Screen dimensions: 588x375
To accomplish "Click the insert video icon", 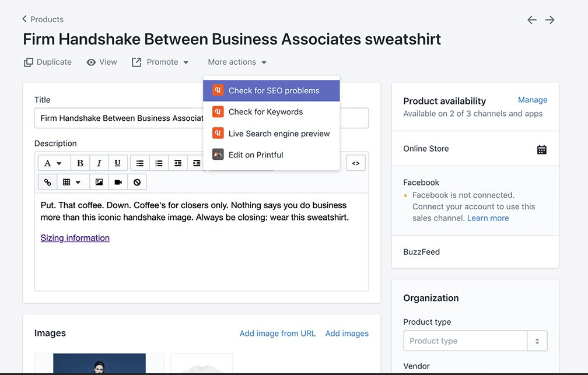I will pyautogui.click(x=118, y=183).
